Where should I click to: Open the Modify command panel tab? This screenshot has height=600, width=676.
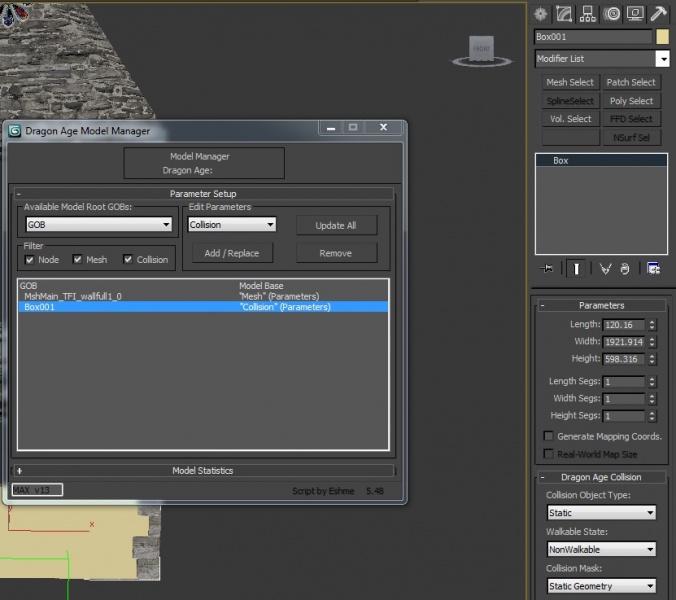pyautogui.click(x=564, y=13)
